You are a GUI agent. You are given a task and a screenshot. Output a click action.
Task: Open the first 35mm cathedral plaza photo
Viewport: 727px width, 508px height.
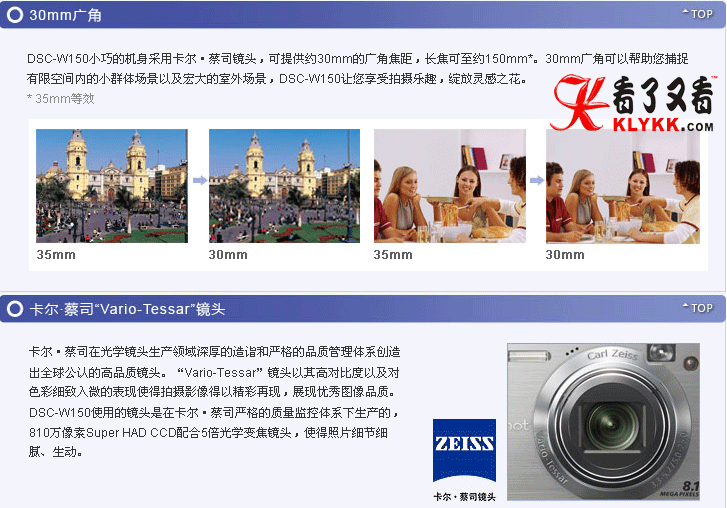click(x=112, y=186)
